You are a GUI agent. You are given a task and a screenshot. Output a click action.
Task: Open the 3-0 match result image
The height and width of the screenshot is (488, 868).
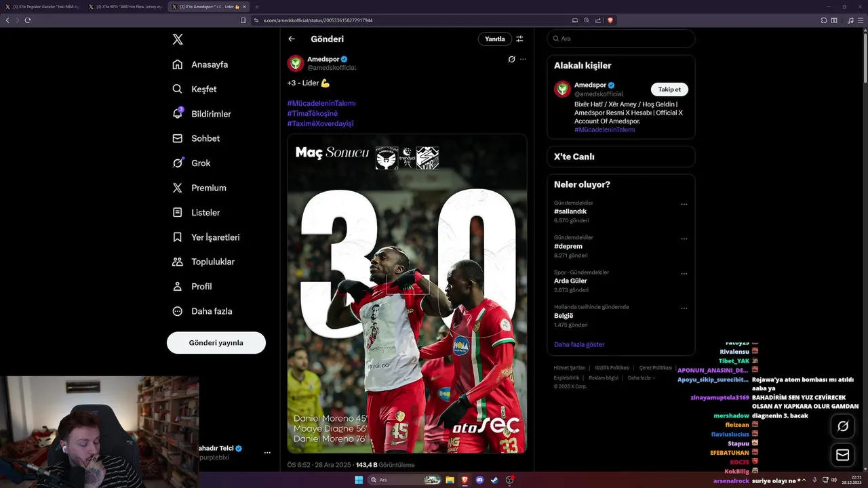point(407,293)
